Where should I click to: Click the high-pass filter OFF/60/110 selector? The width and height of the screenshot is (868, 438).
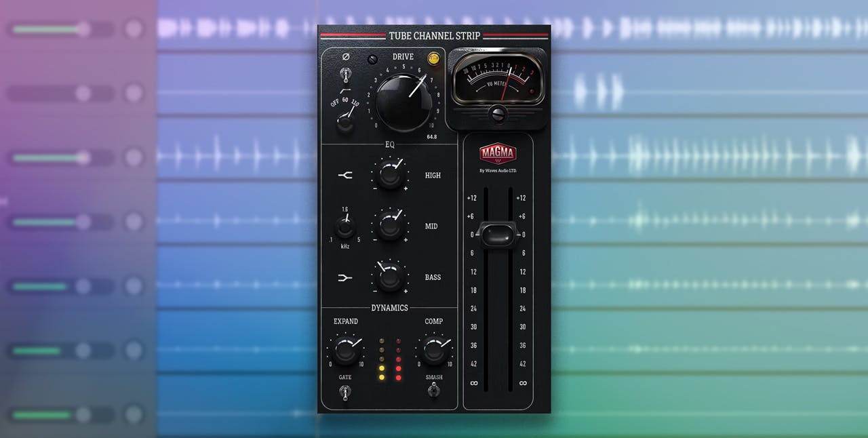click(x=345, y=121)
